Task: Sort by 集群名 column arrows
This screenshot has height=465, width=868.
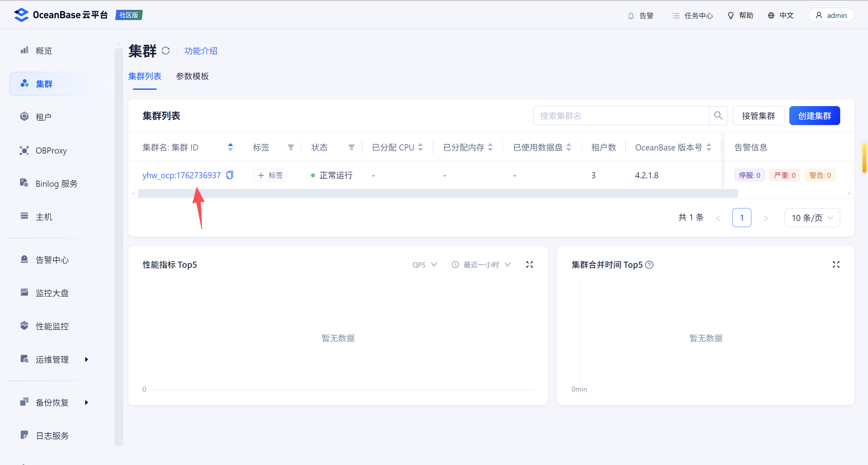Action: pyautogui.click(x=230, y=147)
